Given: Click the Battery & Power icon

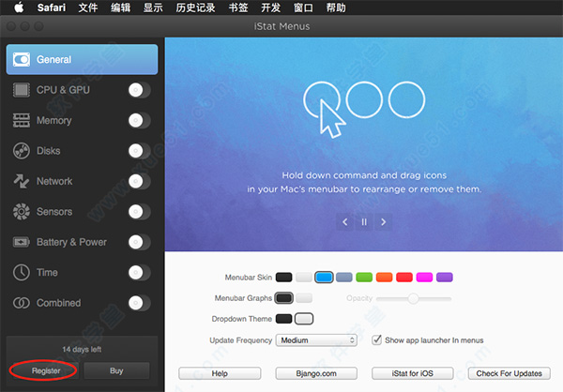Looking at the screenshot, I should click(22, 242).
